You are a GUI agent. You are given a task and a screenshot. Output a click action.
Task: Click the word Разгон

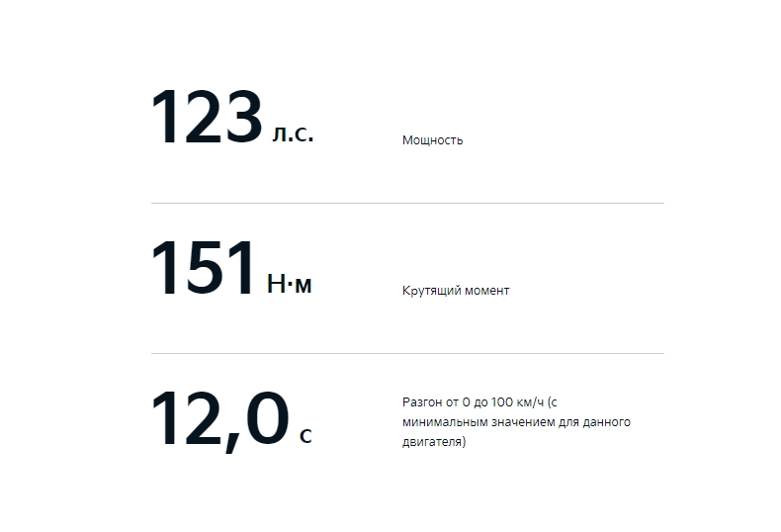coord(422,402)
